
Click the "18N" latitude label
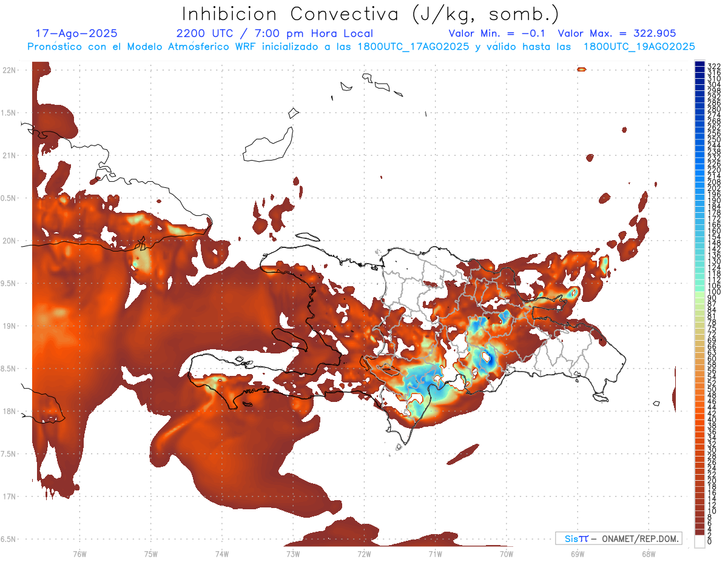point(10,411)
